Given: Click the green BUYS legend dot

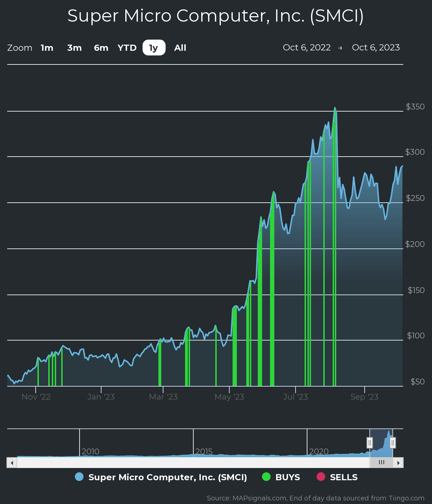Looking at the screenshot, I should pyautogui.click(x=266, y=477).
